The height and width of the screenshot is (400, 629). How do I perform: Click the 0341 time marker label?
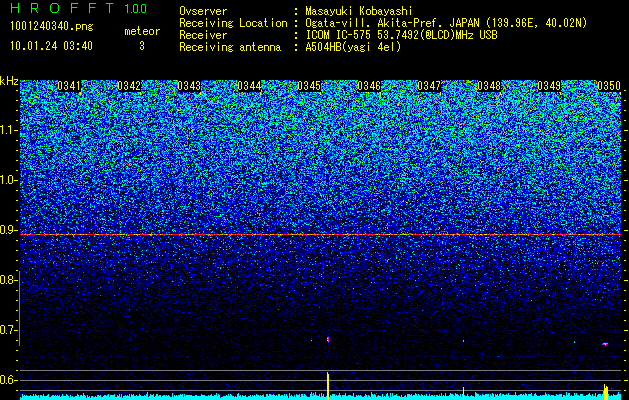69,86
